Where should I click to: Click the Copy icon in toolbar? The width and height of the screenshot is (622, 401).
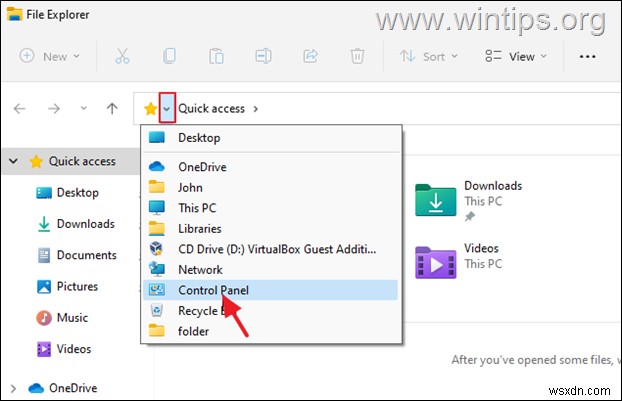[169, 56]
